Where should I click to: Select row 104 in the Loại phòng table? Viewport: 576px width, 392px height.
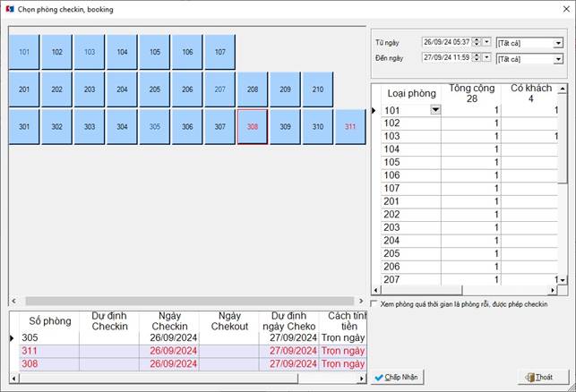coord(469,149)
